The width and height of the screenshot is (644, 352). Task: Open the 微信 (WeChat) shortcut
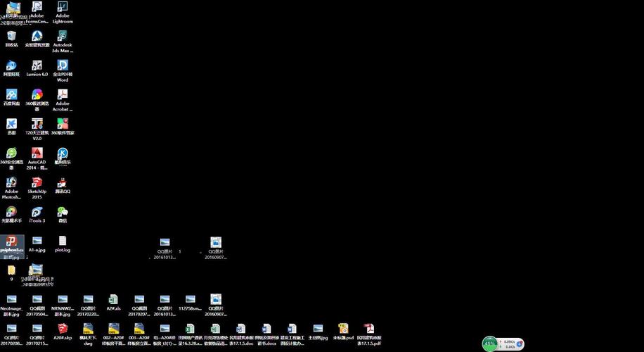[x=63, y=215]
